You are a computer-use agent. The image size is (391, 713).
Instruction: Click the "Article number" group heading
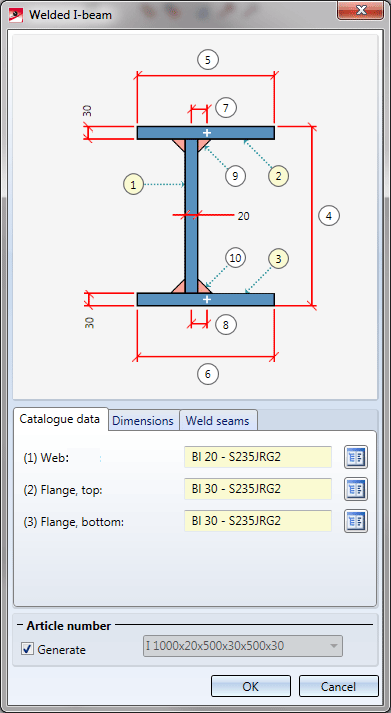[x=69, y=626]
